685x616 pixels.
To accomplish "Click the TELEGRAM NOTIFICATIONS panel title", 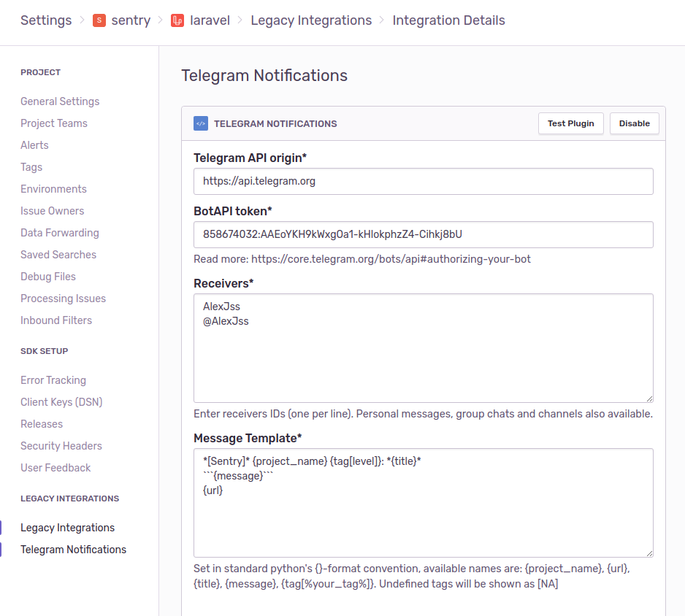I will pyautogui.click(x=275, y=124).
